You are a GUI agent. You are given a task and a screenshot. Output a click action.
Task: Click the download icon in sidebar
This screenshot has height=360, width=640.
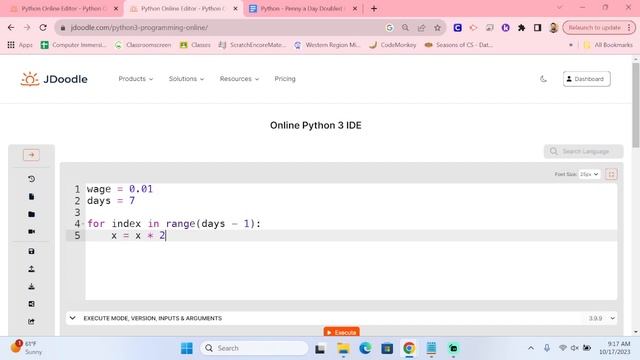tap(31, 287)
